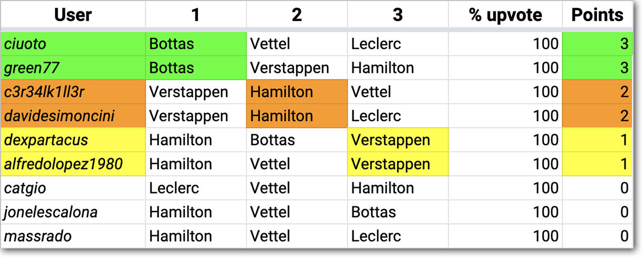Click the % upvote header cell
This screenshot has width=644, height=259.
505,15
